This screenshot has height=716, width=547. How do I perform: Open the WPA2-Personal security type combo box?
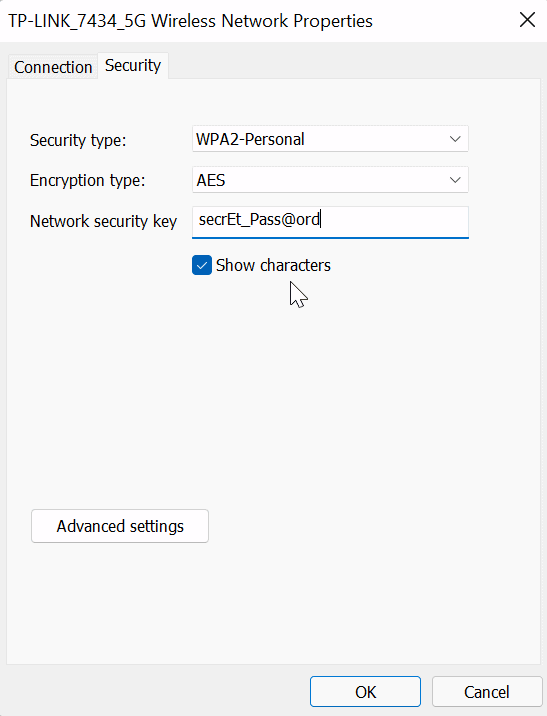point(330,139)
